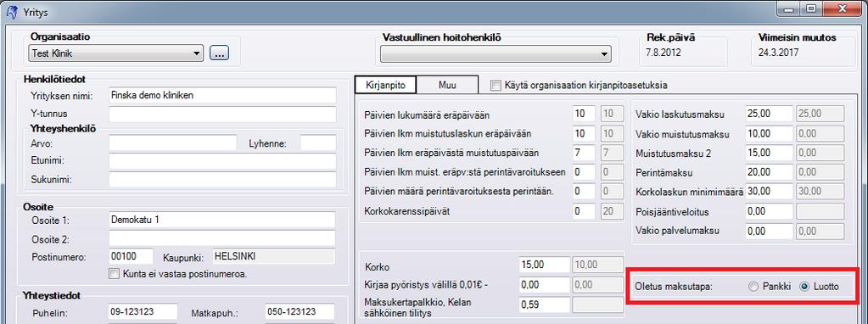Open the Organisaatio dropdown showing Test Klinik
This screenshot has width=868, height=324.
coord(115,53)
